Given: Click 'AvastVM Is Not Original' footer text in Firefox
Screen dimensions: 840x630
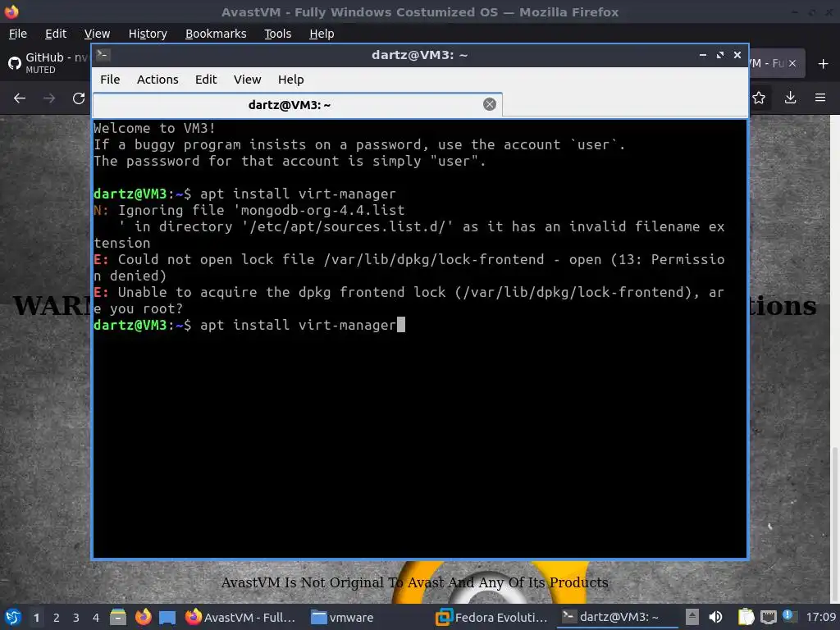Looking at the screenshot, I should click(414, 582).
